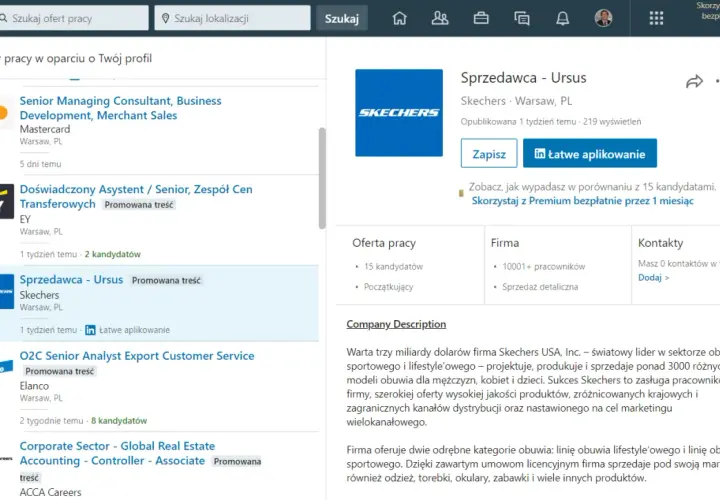The height and width of the screenshot is (500, 720).
Task: Click the Zapisz button
Action: pyautogui.click(x=489, y=154)
